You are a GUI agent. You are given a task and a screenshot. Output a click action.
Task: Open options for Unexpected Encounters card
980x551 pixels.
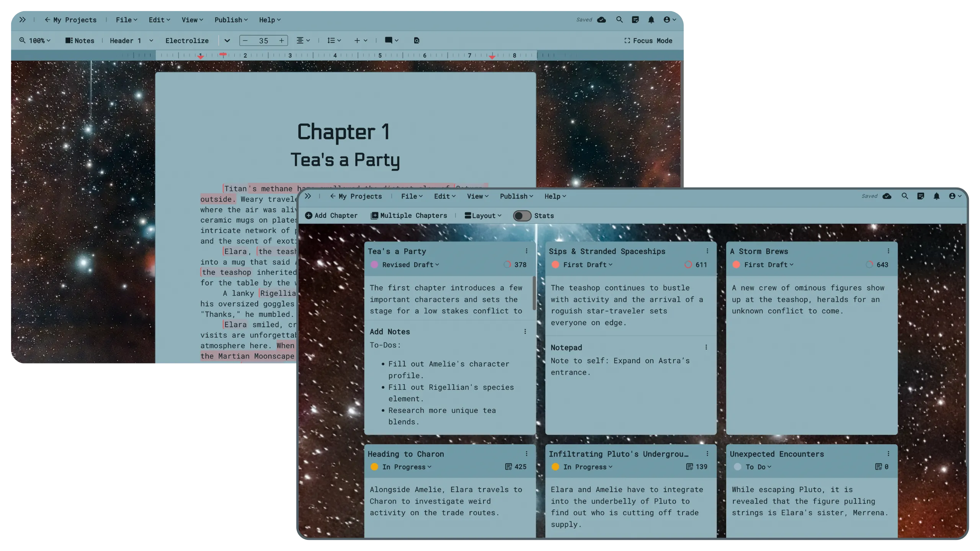point(889,453)
